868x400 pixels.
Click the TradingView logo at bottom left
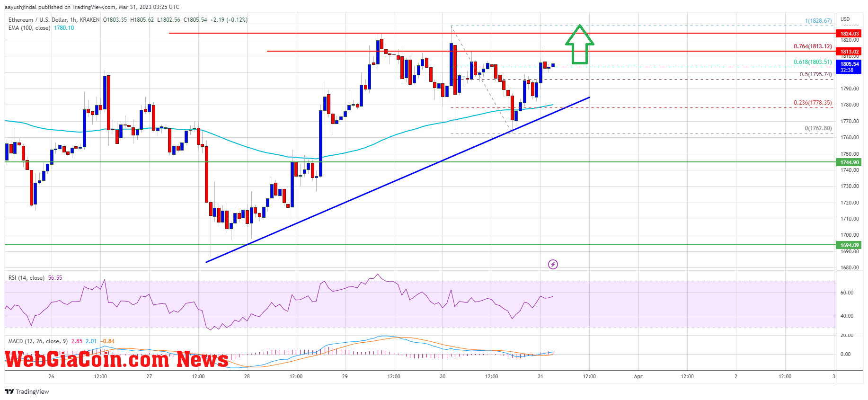pyautogui.click(x=27, y=391)
